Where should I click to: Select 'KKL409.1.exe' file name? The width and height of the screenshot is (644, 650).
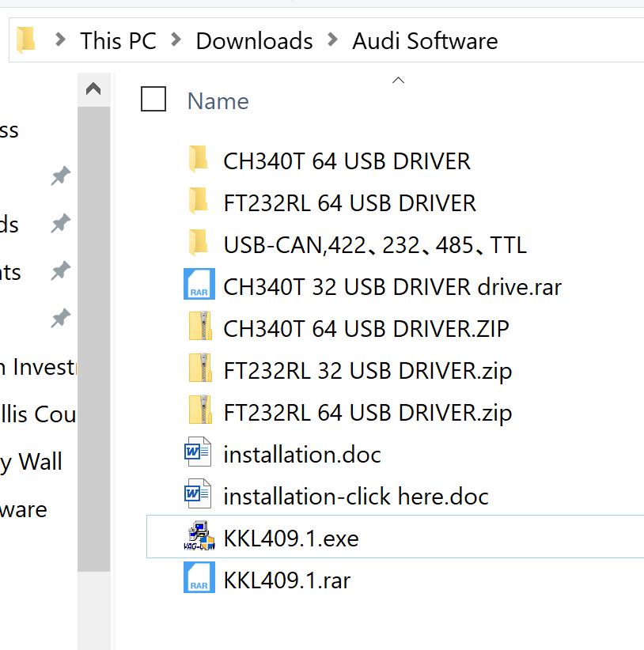pos(291,538)
